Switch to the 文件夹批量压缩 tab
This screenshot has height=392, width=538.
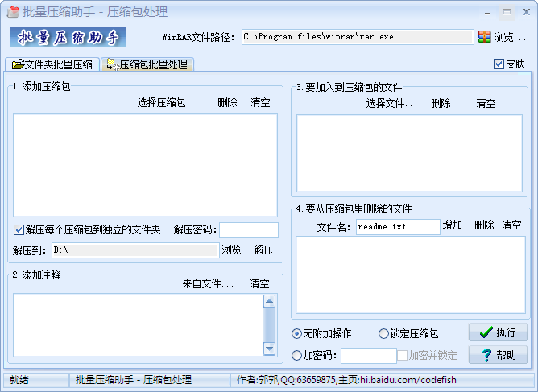[x=52, y=64]
